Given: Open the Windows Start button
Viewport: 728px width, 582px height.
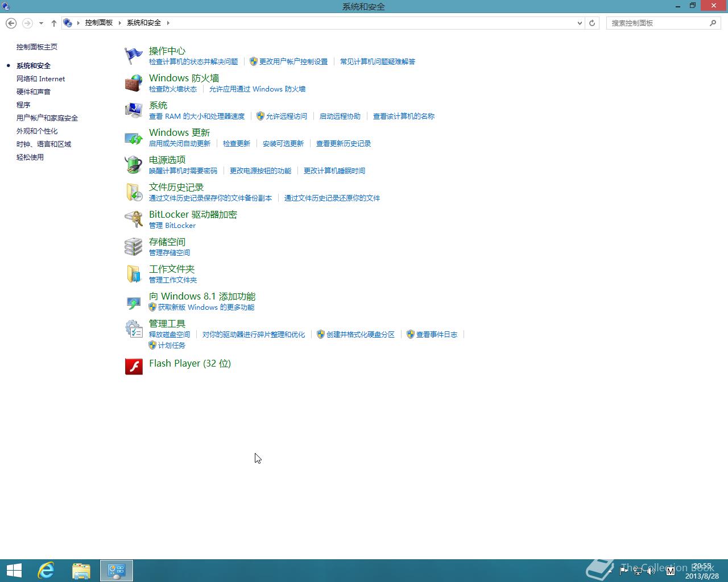Looking at the screenshot, I should pos(14,571).
